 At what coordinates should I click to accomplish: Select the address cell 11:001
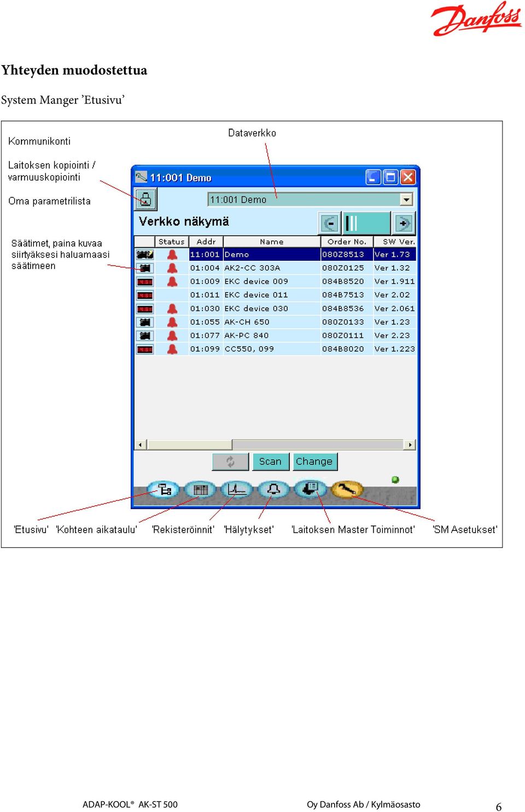205,255
